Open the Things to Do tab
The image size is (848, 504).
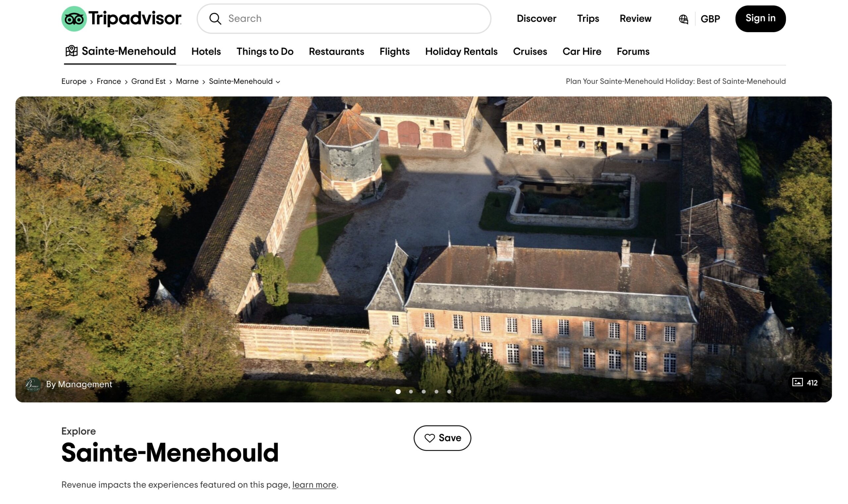[265, 52]
